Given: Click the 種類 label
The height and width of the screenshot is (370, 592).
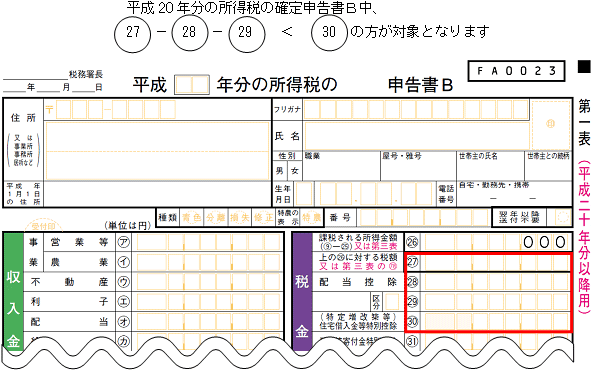Looking at the screenshot, I should pos(168,217).
